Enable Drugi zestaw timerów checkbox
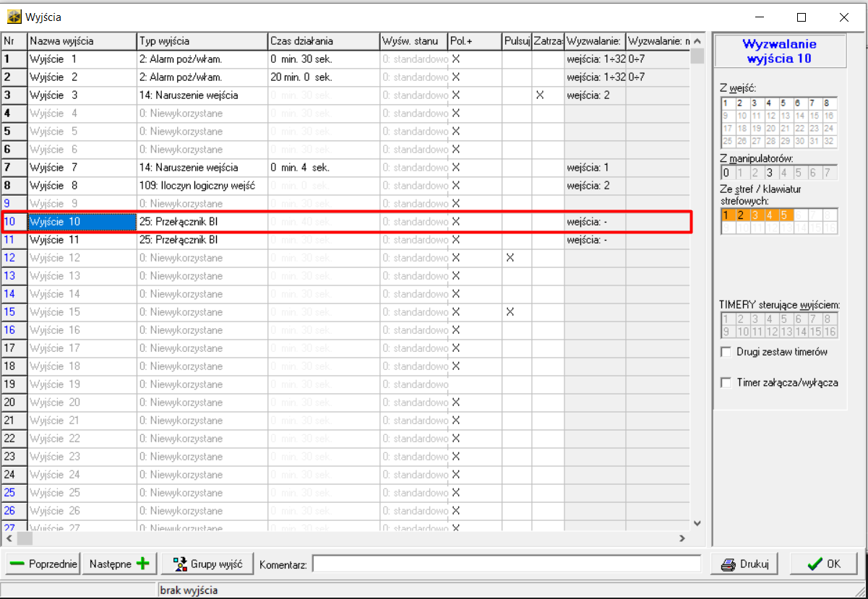This screenshot has height=599, width=868. [x=726, y=353]
